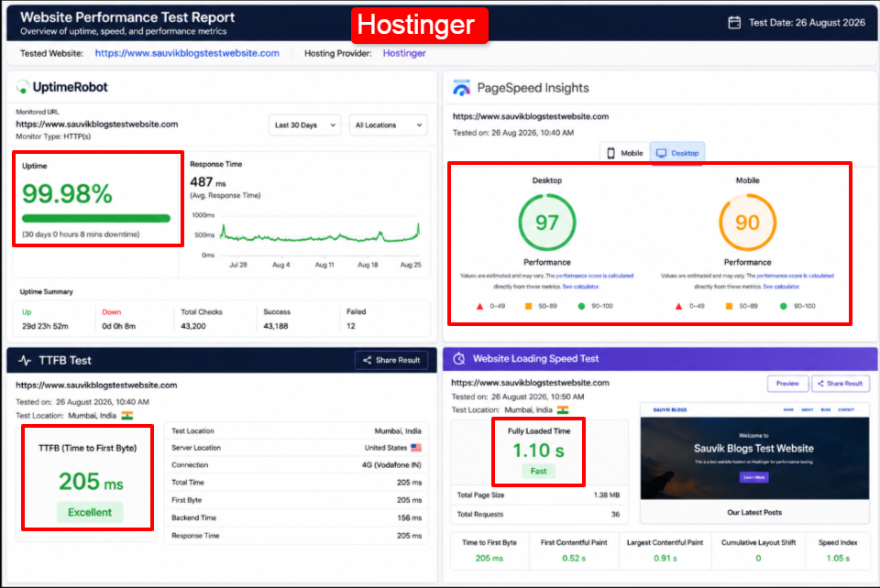Click the Up 29d 23h 52m value
Image resolution: width=880 pixels, height=588 pixels.
45,326
